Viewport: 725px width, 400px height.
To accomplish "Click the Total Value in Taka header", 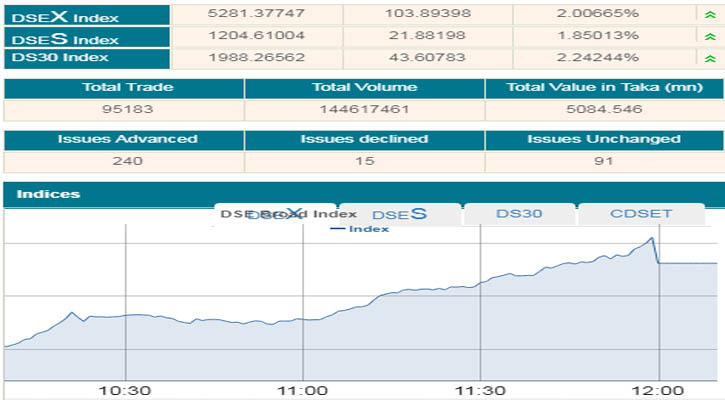I will pos(604,88).
